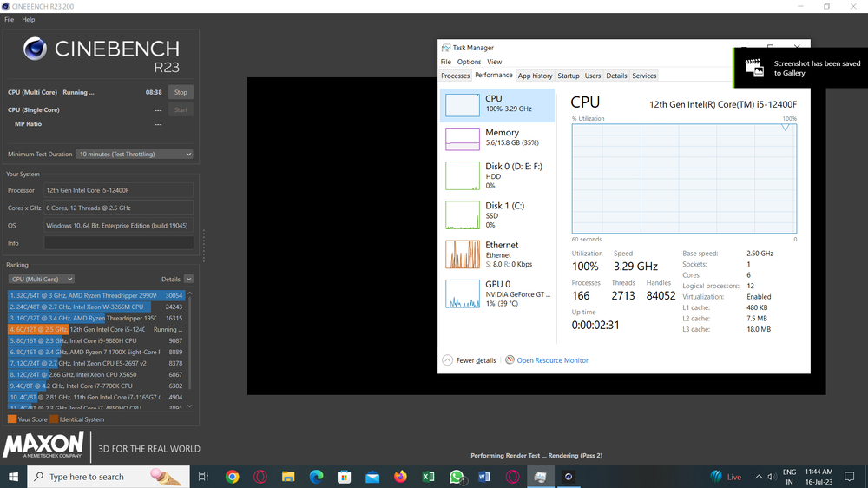Image resolution: width=868 pixels, height=488 pixels.
Task: Switch to the App history tab
Action: pos(535,76)
